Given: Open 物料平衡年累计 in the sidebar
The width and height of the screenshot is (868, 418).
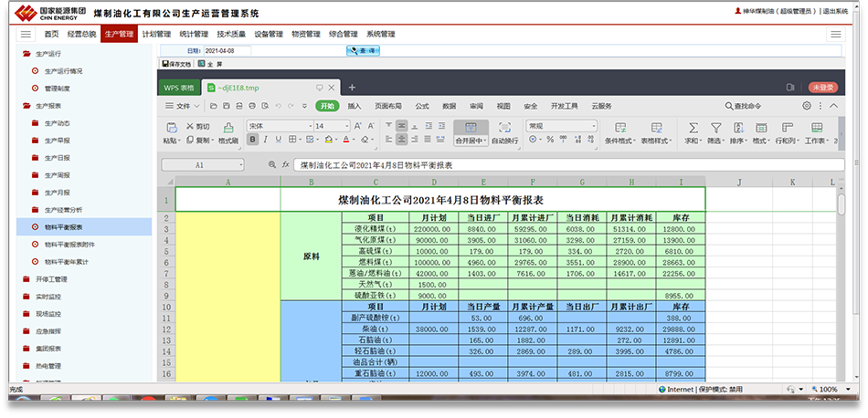Looking at the screenshot, I should [x=67, y=262].
